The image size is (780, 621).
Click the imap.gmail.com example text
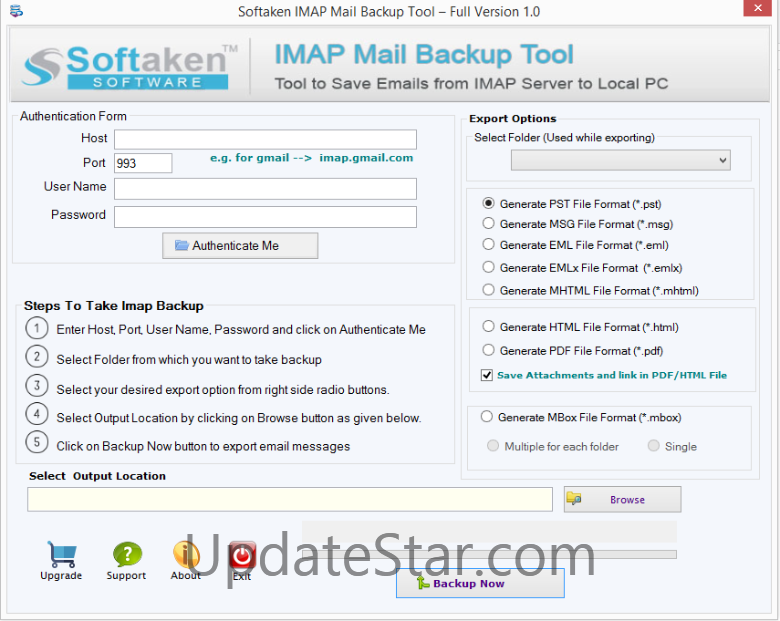tap(366, 158)
